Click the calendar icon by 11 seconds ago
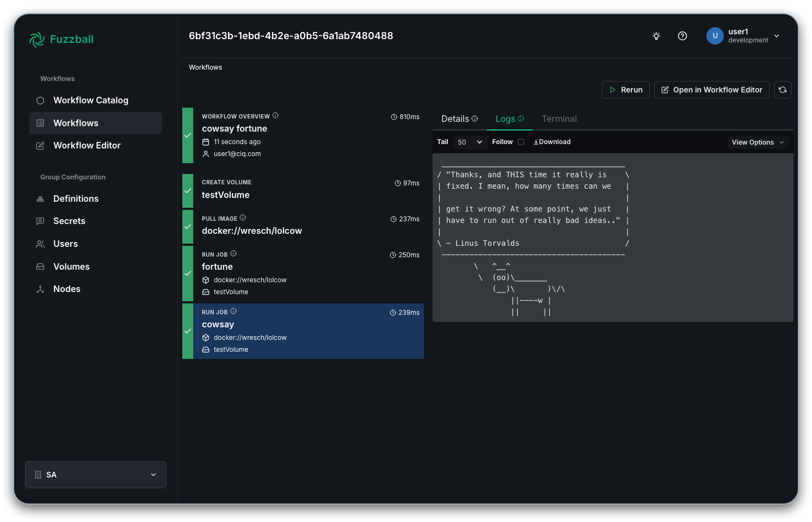Viewport: 812px width, 522px height. click(x=206, y=142)
